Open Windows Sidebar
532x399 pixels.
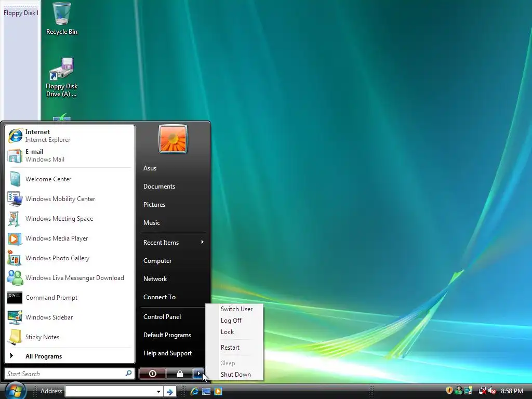(x=69, y=317)
